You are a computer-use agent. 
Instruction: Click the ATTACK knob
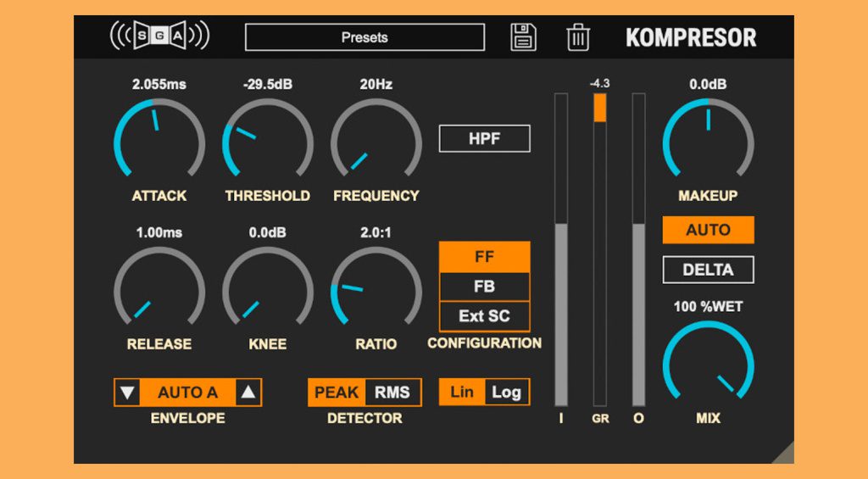pos(159,138)
